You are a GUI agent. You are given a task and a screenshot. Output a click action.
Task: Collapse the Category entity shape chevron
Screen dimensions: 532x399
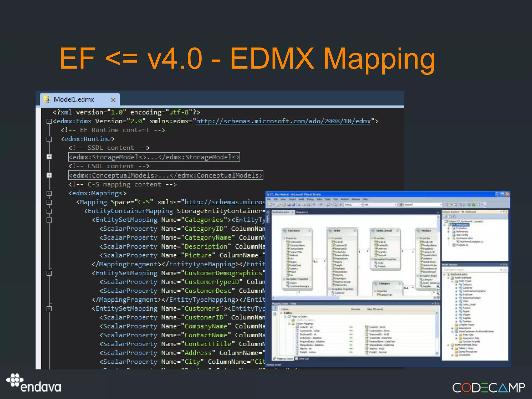[x=400, y=283]
